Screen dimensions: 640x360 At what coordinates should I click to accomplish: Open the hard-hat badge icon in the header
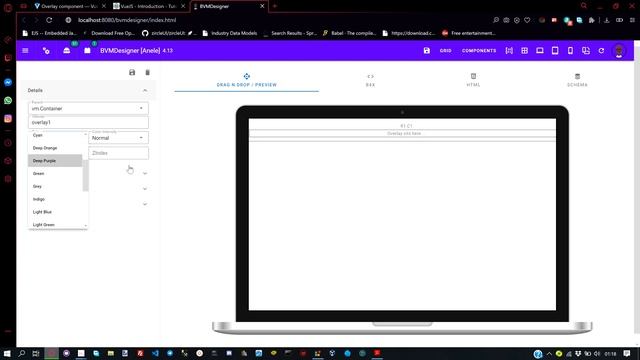click(x=67, y=51)
